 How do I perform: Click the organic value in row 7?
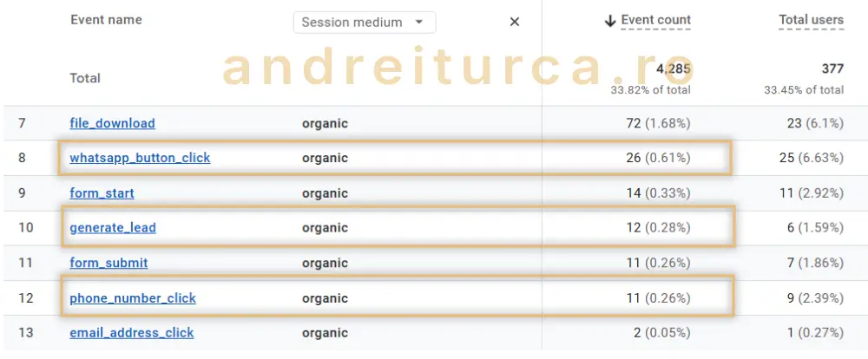pos(325,123)
